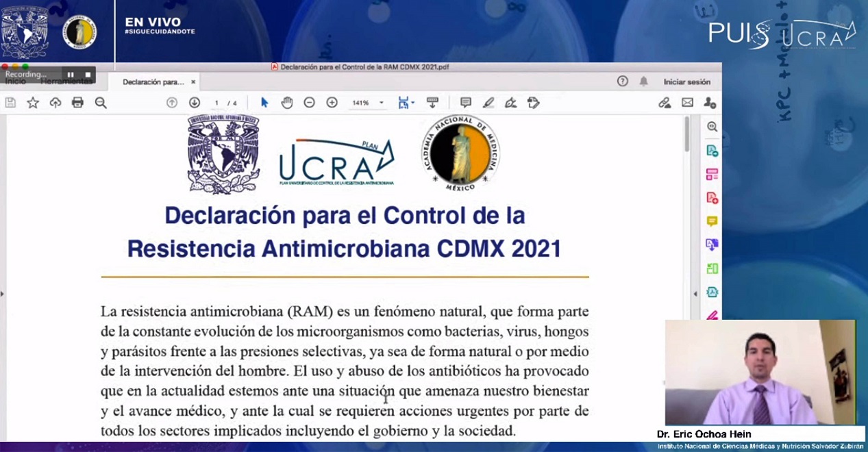Open Export PDF in the right sidebar
Screen dimensions: 868x452
pyautogui.click(x=710, y=151)
